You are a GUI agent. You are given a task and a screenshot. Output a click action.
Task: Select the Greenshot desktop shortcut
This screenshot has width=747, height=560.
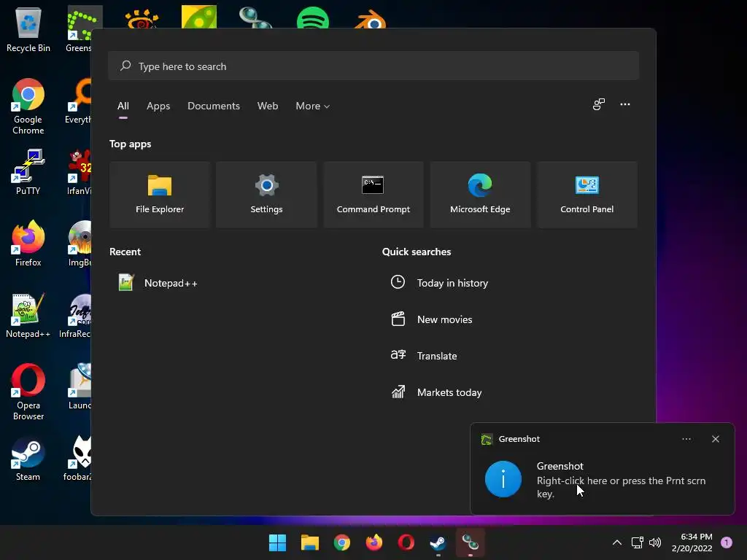[x=79, y=30]
